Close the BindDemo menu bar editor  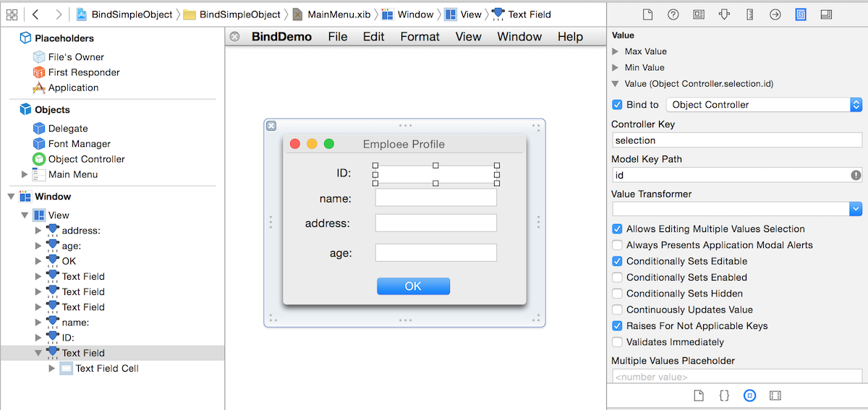click(x=234, y=36)
